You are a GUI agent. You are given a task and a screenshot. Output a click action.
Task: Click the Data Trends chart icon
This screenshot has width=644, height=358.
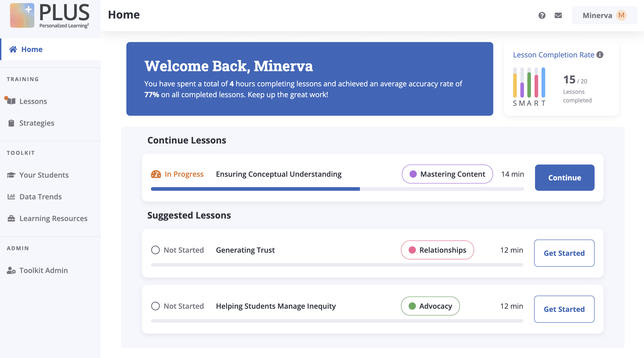[11, 197]
